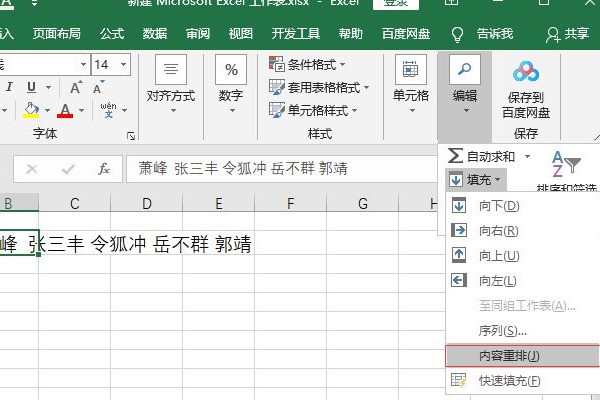This screenshot has width=600, height=400.
Task: Click the Login button in title bar
Action: point(396,4)
